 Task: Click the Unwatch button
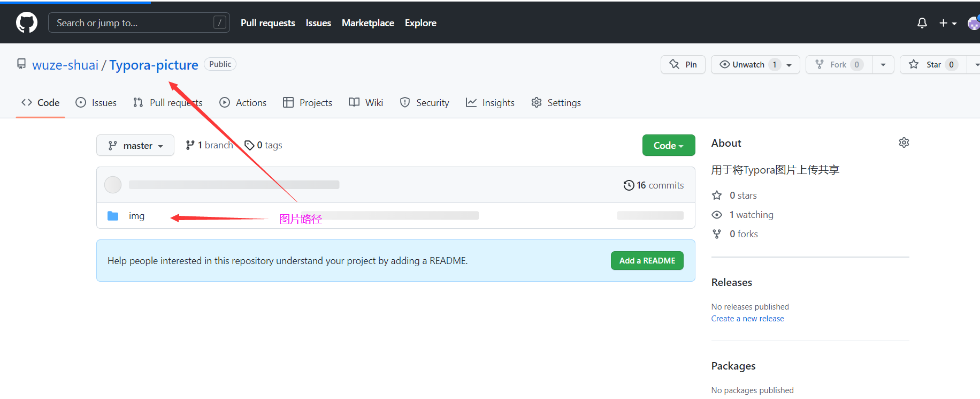pos(755,65)
